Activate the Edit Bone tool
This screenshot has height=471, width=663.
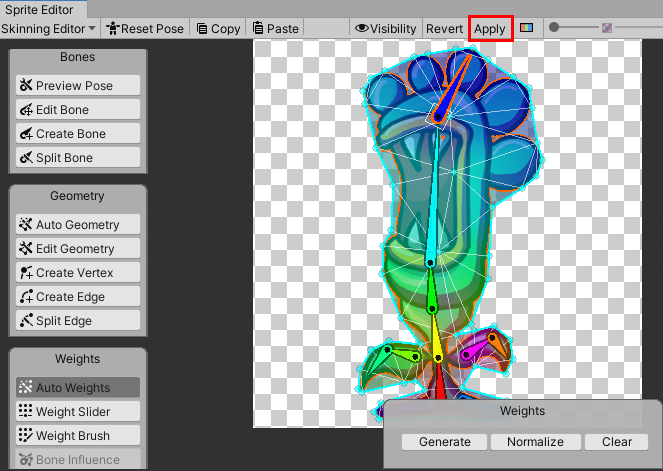(x=77, y=110)
